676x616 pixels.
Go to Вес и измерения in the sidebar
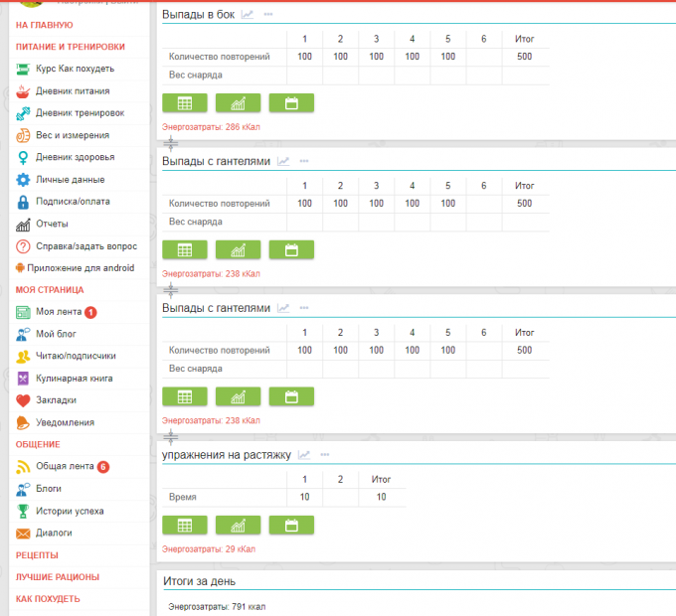point(72,135)
